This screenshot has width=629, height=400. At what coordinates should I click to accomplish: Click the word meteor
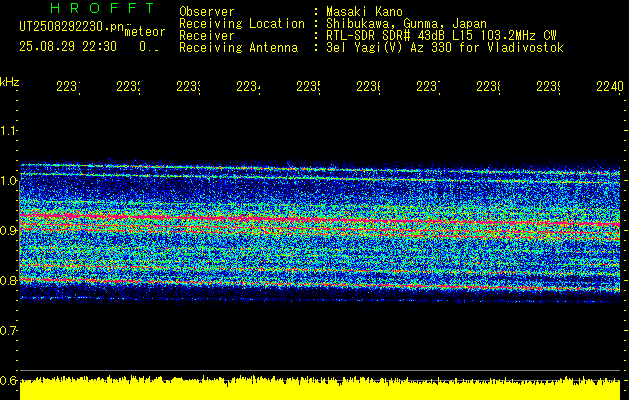(x=144, y=32)
